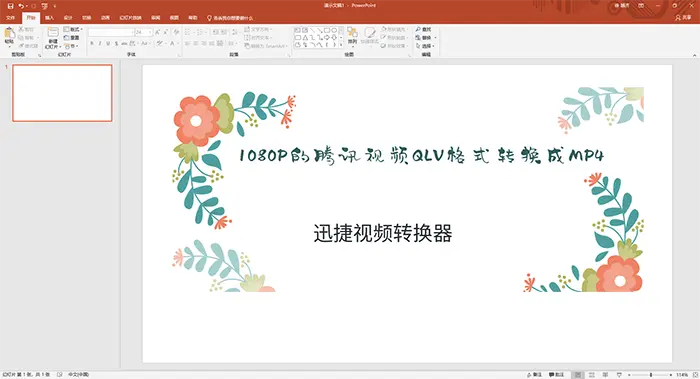
Task: Toggle text shadow
Action: 117,43
